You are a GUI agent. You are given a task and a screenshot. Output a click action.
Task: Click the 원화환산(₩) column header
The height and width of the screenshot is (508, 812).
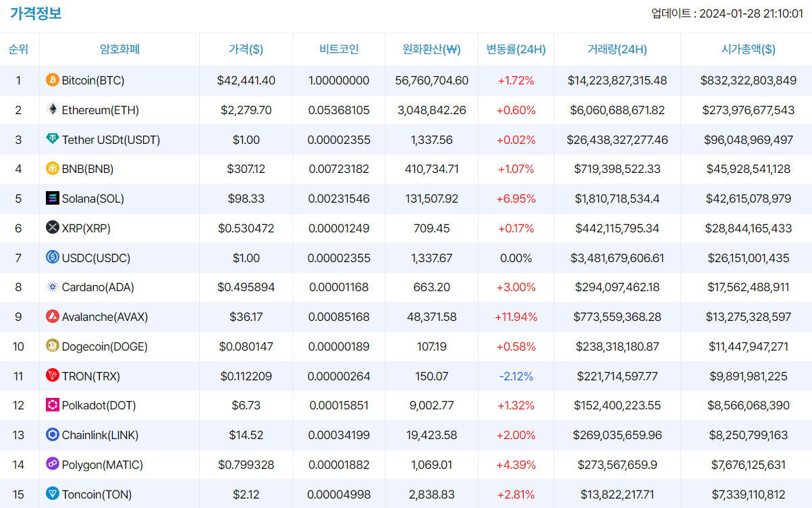[x=431, y=49]
